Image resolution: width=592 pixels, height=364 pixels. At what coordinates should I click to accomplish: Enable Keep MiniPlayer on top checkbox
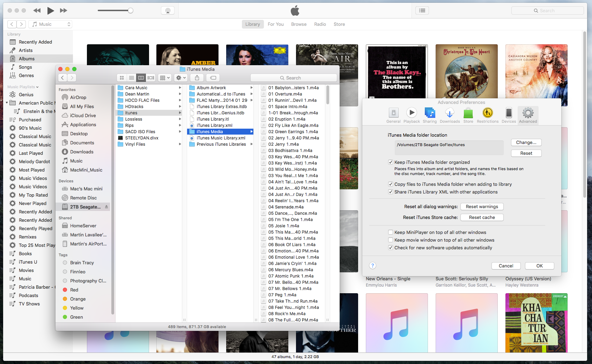point(391,232)
